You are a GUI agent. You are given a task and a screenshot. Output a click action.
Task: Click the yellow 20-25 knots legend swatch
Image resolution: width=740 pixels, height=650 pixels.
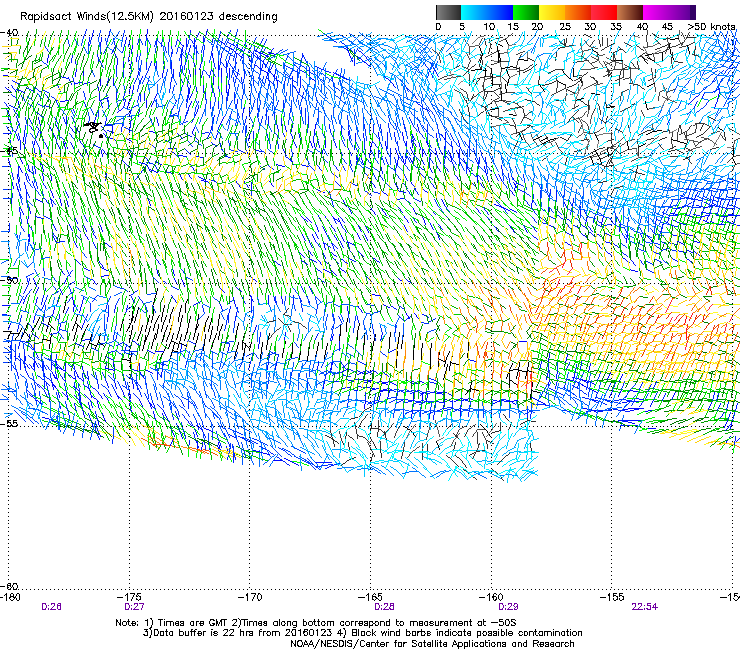[552, 12]
